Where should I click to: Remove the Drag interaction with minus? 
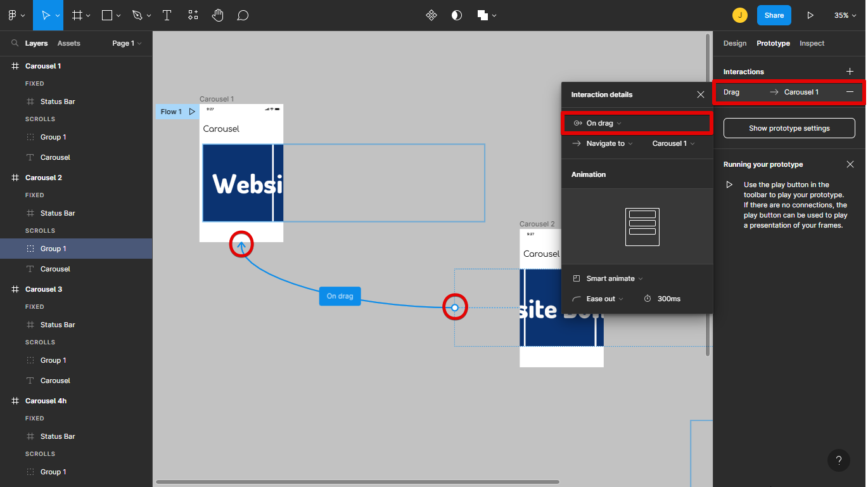(x=850, y=92)
